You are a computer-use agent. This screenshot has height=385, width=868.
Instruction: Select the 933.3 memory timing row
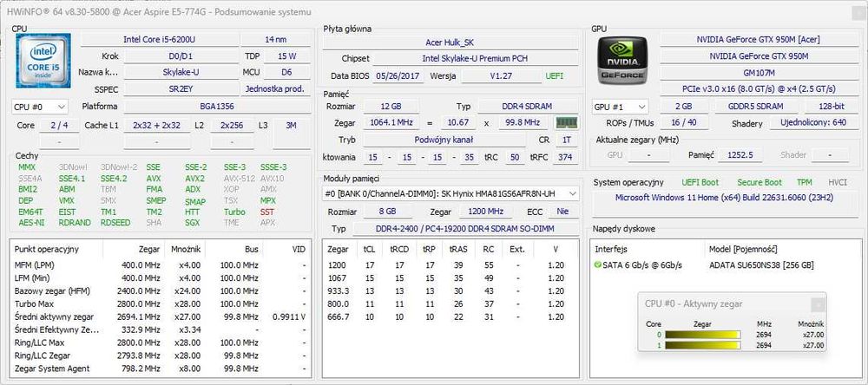tap(450, 291)
